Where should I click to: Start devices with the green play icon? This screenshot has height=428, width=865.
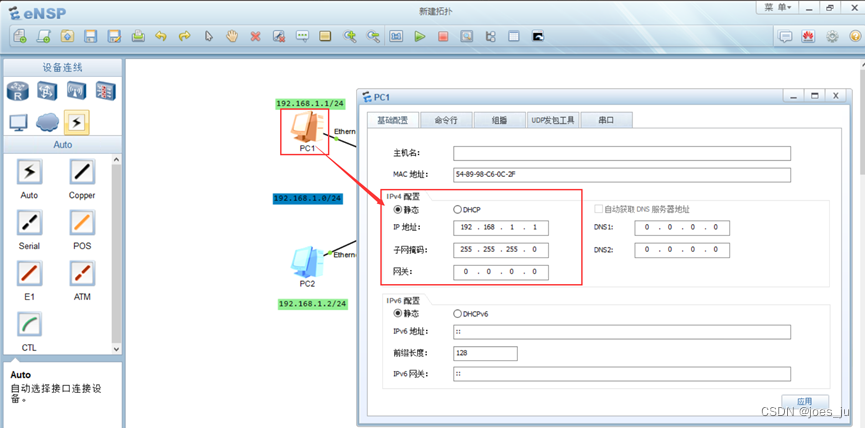pyautogui.click(x=420, y=36)
